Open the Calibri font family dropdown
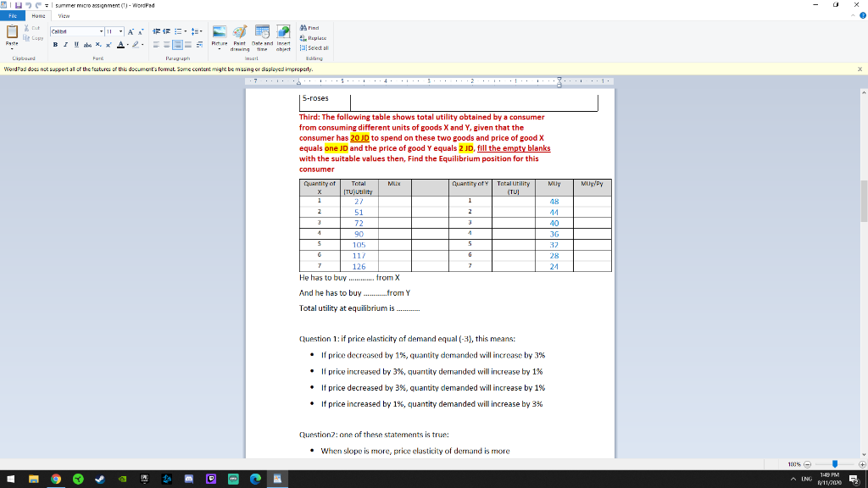The height and width of the screenshot is (488, 868). pyautogui.click(x=101, y=31)
